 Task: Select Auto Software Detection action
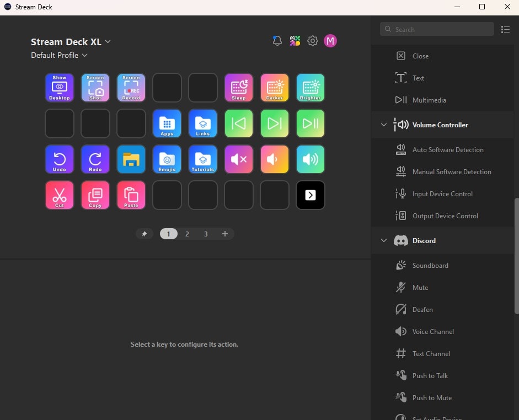point(443,150)
